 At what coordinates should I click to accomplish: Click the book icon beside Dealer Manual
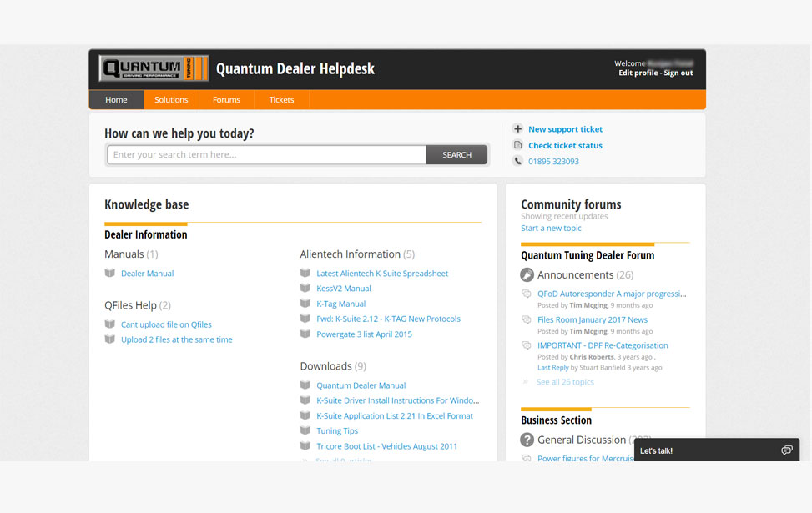coord(110,273)
